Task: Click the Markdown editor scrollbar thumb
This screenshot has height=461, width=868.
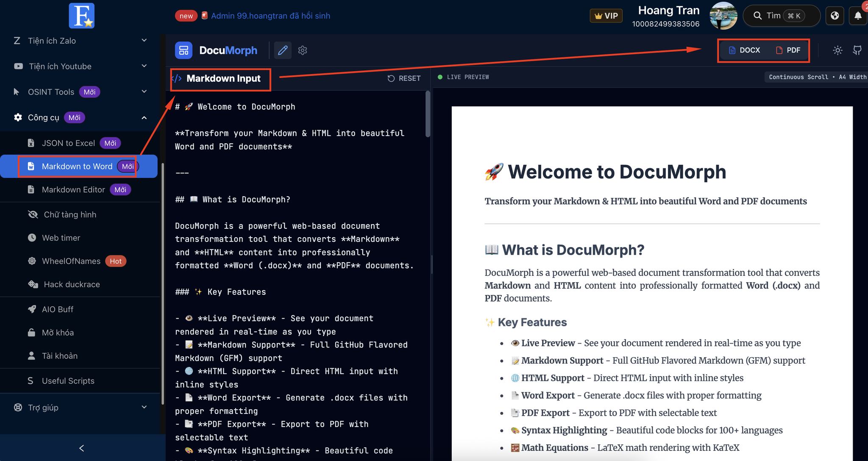Action: [428, 114]
